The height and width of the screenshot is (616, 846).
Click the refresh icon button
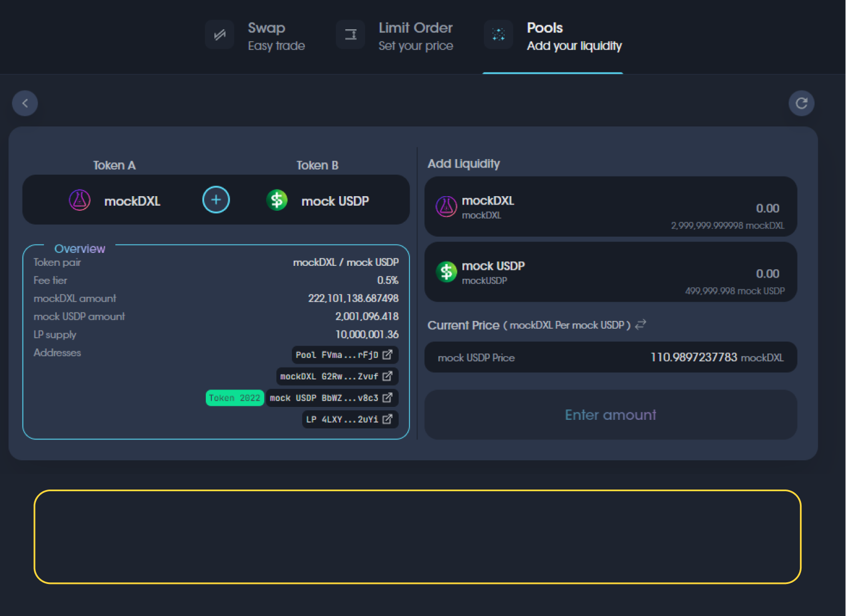click(801, 103)
